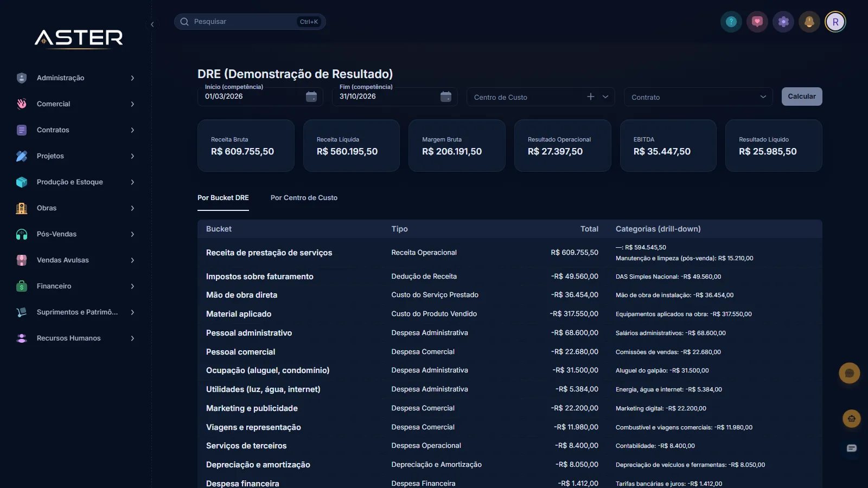Viewport: 868px width, 488px height.
Task: Select the Por Bucket DRE tab
Action: coord(223,198)
